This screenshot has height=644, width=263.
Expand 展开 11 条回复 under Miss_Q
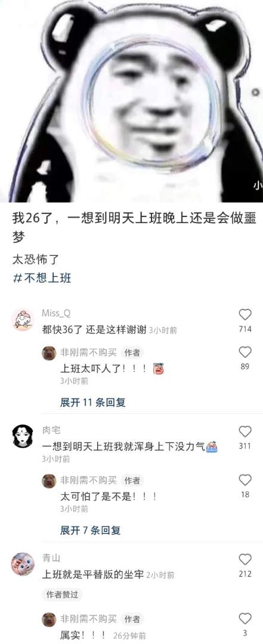click(93, 402)
